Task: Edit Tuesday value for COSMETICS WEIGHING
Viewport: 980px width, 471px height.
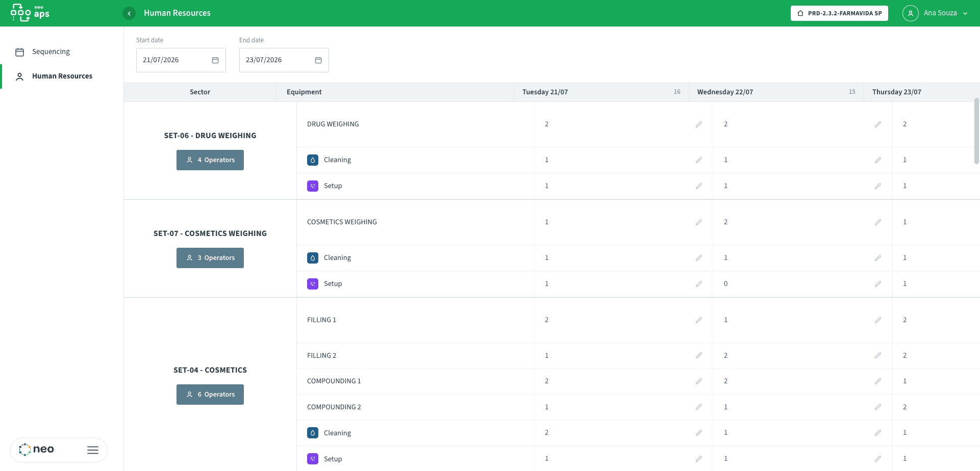Action: 699,222
